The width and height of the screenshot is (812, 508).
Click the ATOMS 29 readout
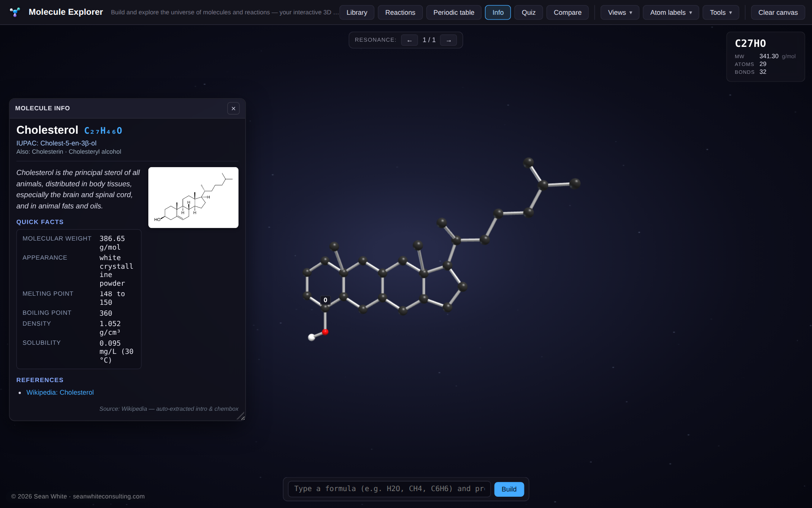[751, 64]
